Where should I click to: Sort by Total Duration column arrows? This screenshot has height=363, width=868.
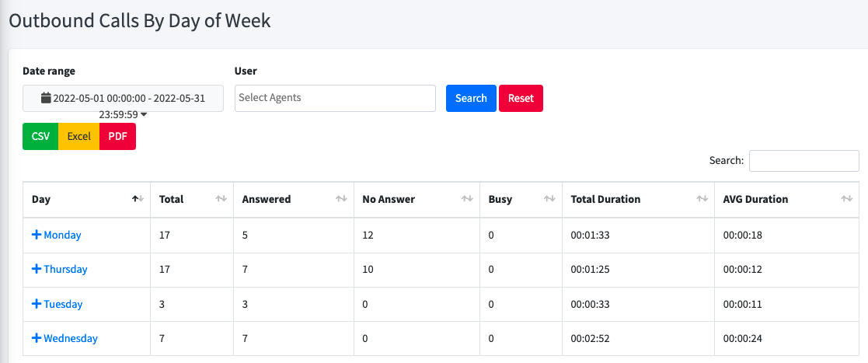(702, 199)
